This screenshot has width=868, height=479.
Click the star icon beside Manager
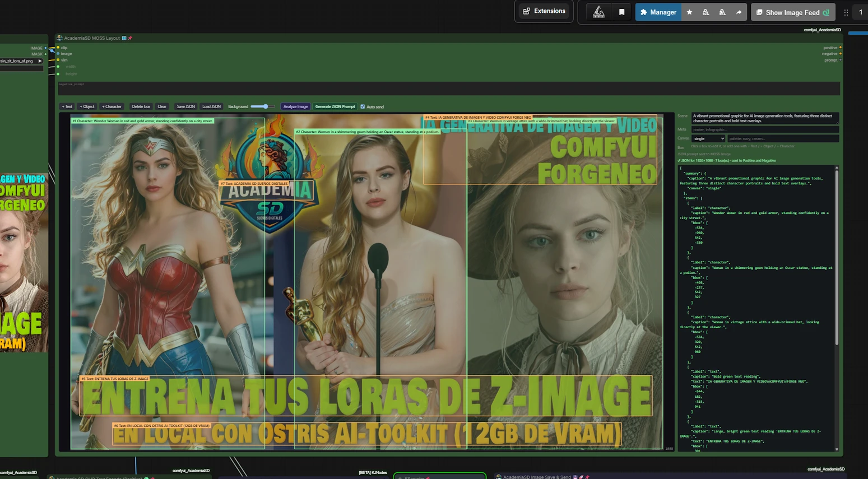pyautogui.click(x=689, y=12)
